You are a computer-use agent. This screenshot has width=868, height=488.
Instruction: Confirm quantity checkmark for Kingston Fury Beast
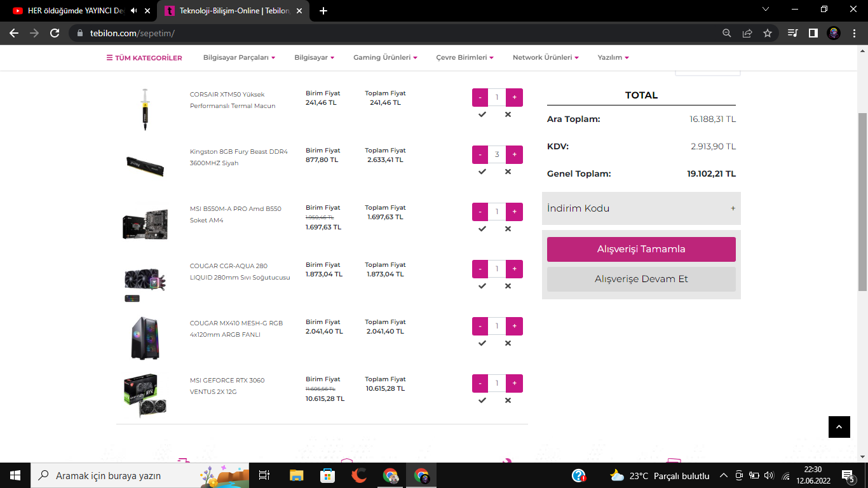pos(482,172)
